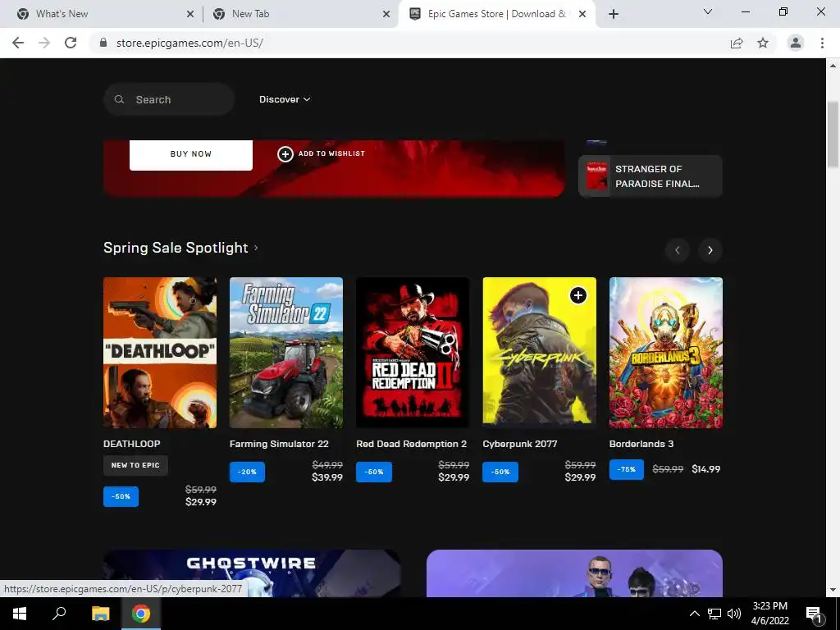Open the Chrome three-dot menu

coord(822,43)
